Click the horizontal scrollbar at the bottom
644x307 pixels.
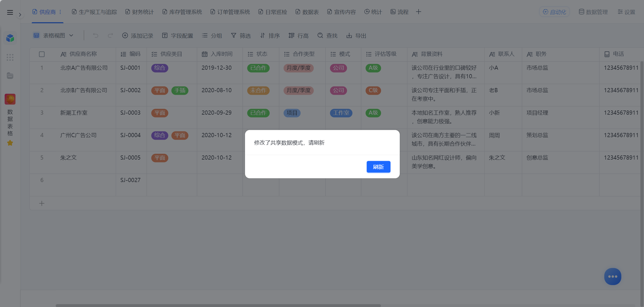click(x=218, y=305)
